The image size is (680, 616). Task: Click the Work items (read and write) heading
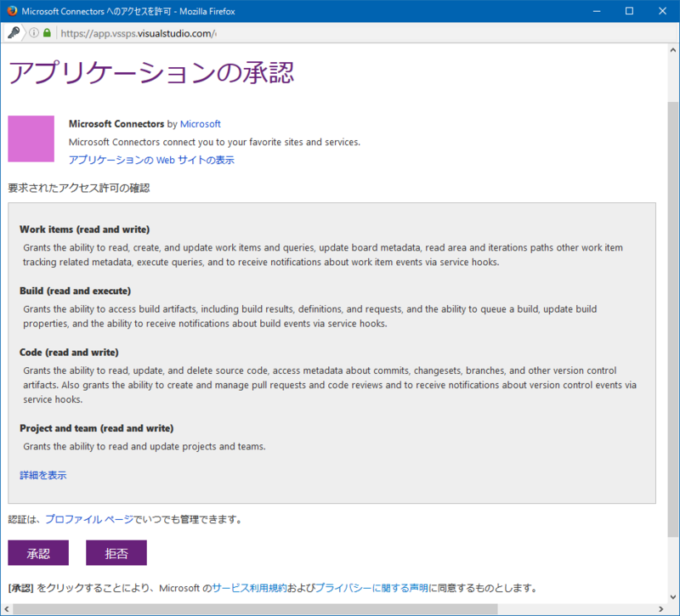click(x=84, y=229)
